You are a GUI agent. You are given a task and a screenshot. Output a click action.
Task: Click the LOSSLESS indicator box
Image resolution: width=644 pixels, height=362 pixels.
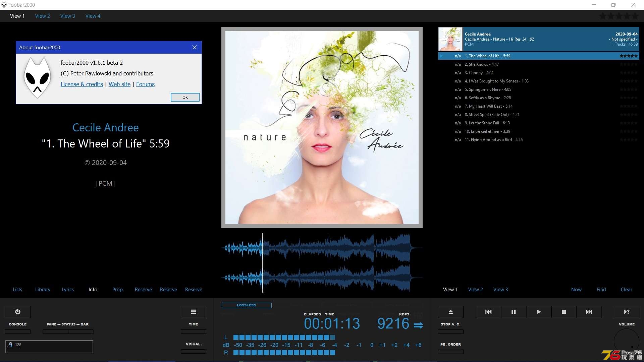pyautogui.click(x=247, y=305)
